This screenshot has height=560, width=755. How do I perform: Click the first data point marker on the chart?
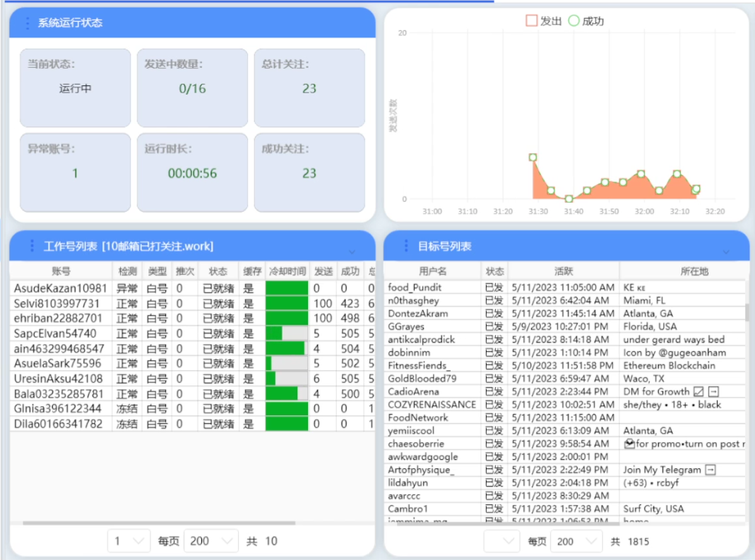533,157
